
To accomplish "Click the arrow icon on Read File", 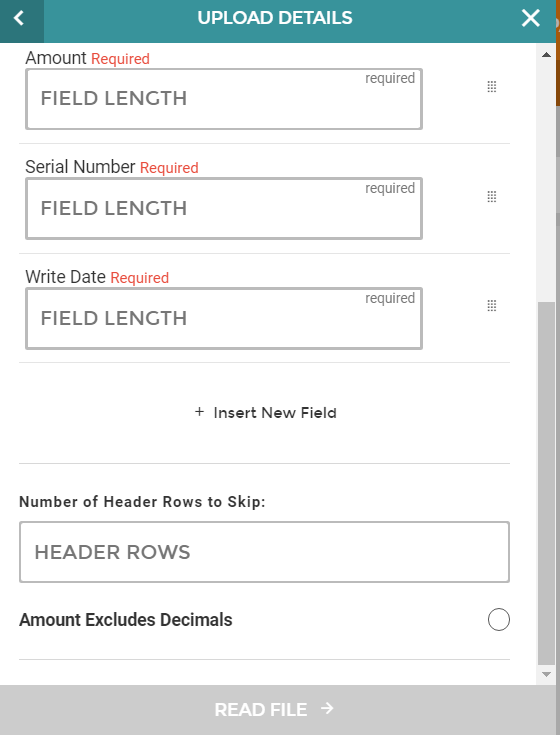I will pos(327,708).
